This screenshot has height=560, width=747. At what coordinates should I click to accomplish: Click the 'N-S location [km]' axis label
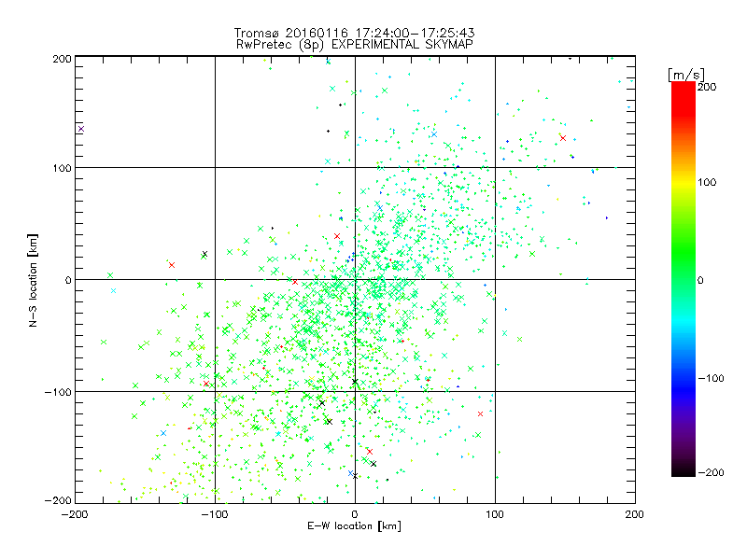click(33, 280)
